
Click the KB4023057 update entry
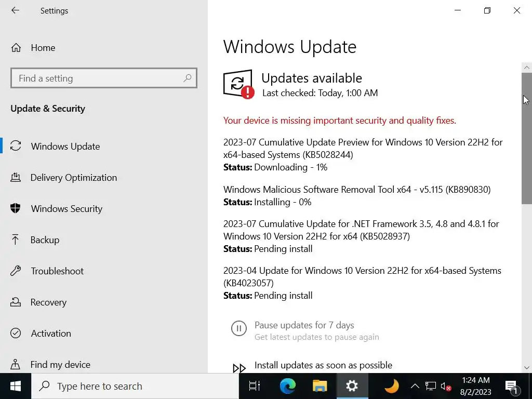pos(362,276)
